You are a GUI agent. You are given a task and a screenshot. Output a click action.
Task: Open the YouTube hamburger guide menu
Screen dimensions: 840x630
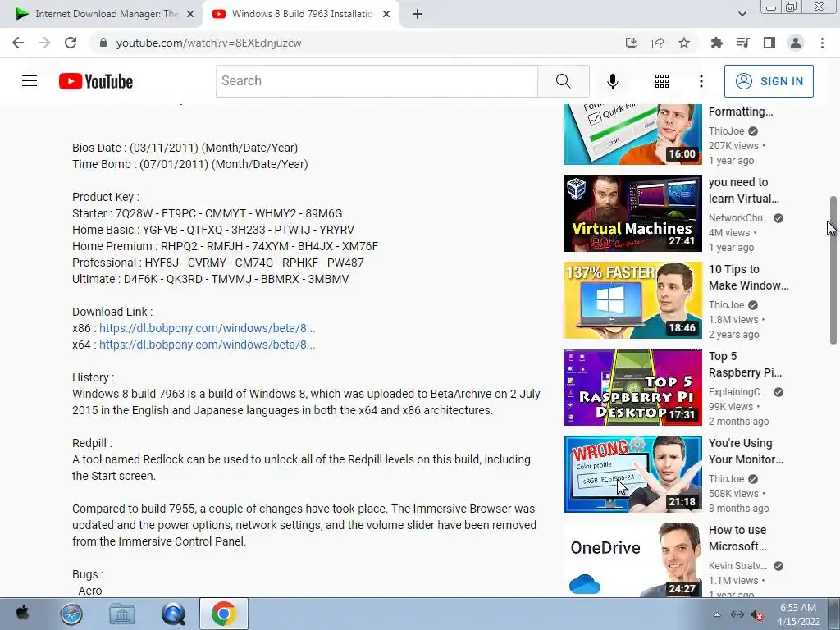[30, 81]
